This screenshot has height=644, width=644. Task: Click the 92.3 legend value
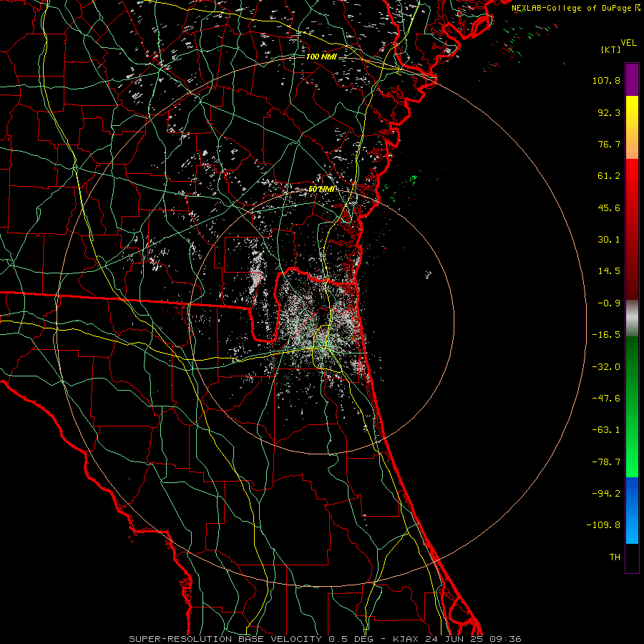609,112
